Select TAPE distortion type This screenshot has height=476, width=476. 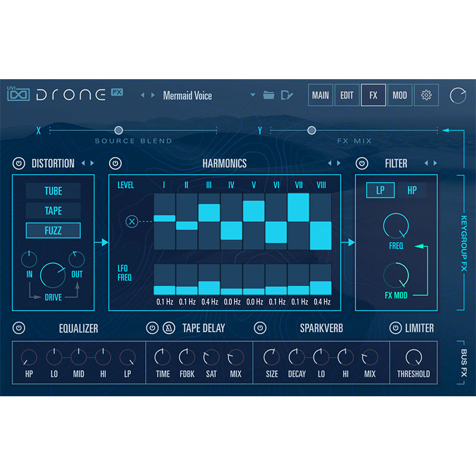53,211
